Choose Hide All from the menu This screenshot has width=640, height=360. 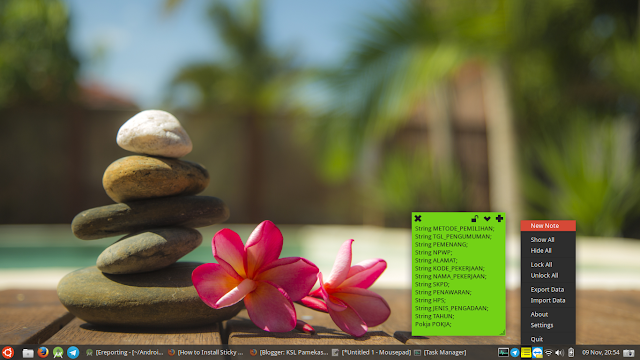(548, 251)
